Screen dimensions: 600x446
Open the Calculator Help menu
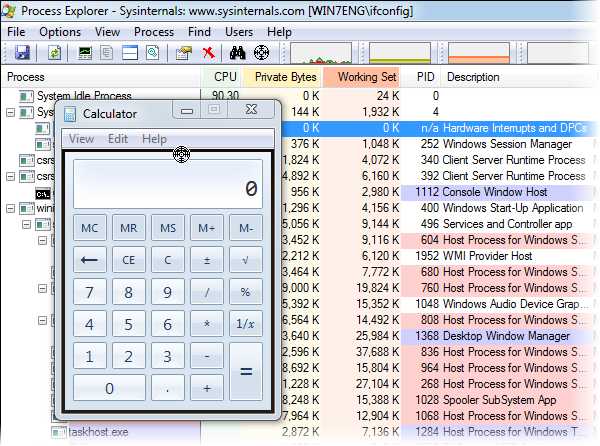coord(154,139)
